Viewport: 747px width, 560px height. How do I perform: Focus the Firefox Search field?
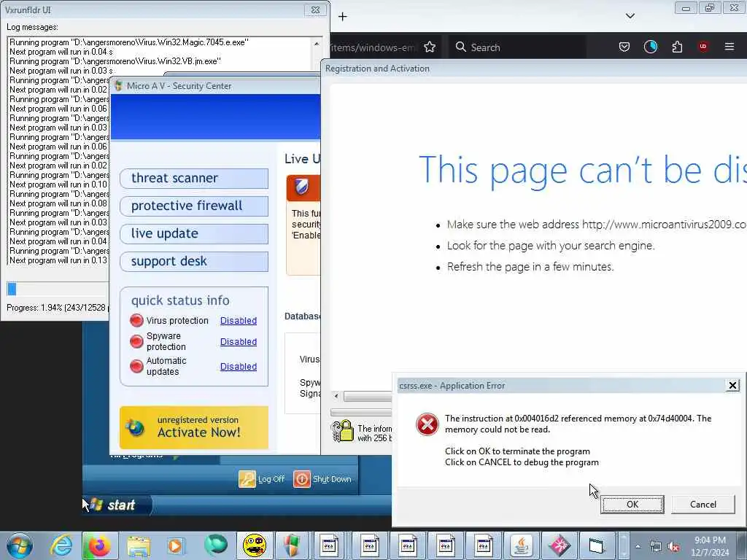[517, 47]
